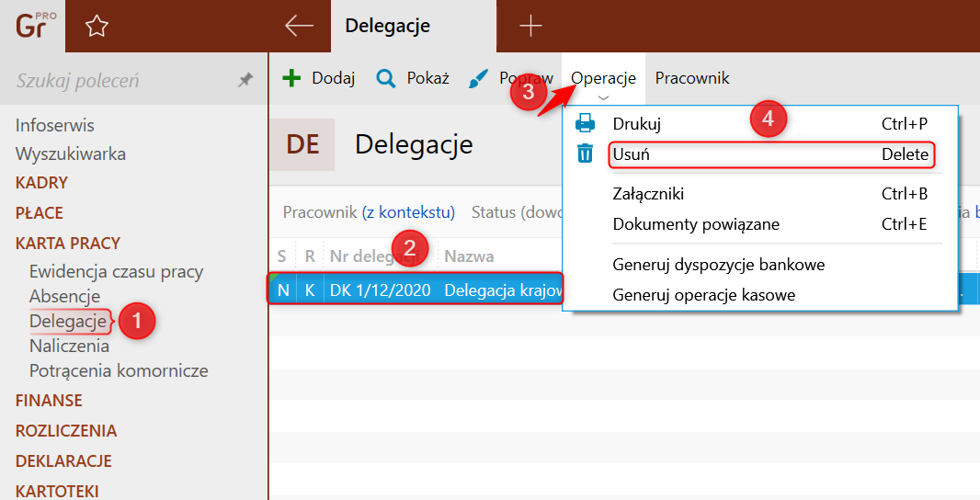Screen dimensions: 980x500
Task: Open a new tab with the plus icon
Action: (530, 26)
